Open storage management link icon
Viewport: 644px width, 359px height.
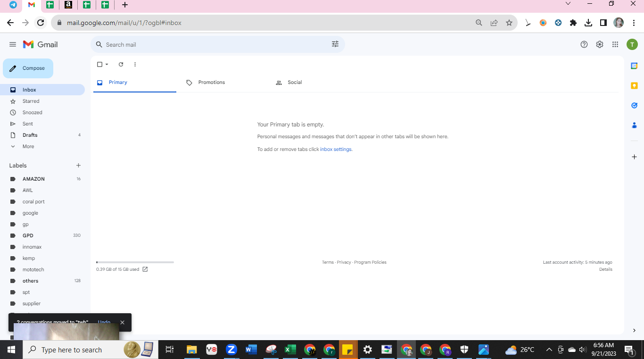coord(145,269)
